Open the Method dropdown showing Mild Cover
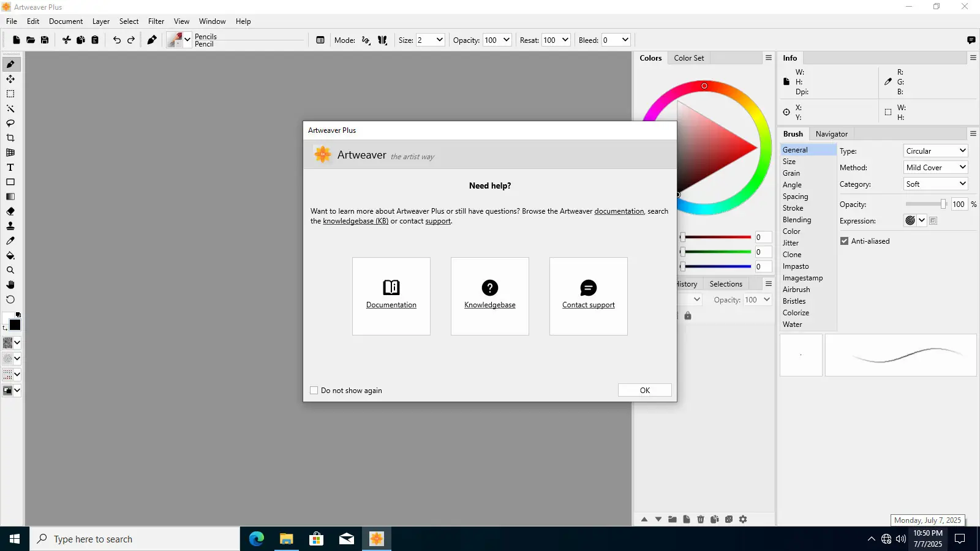The width and height of the screenshot is (980, 551). (936, 167)
